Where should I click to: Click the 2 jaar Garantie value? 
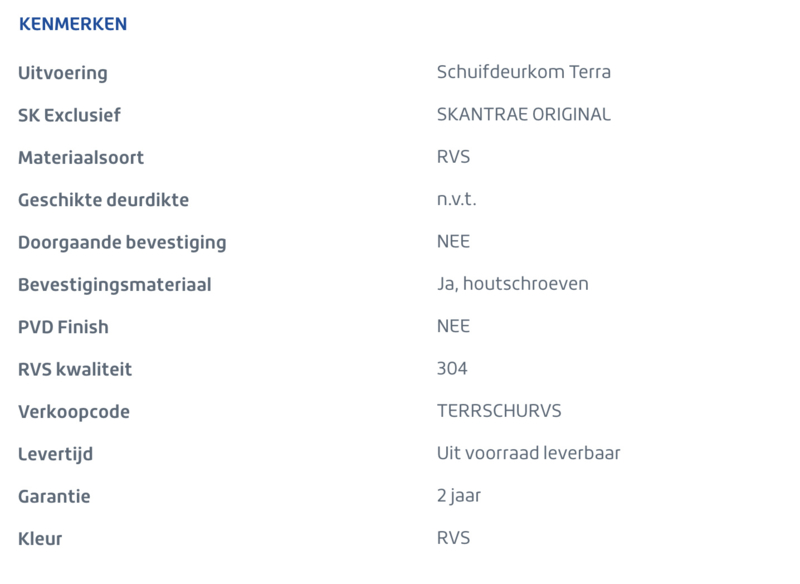459,496
